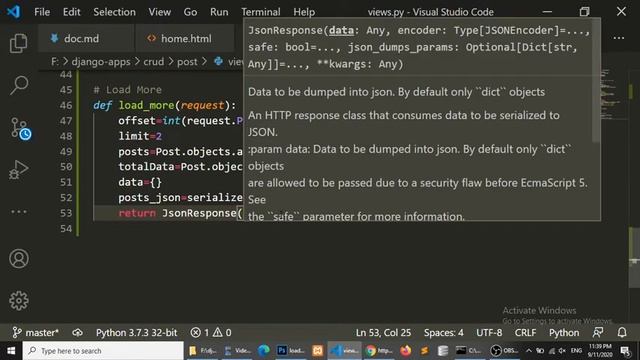Open the Selection menu
The width and height of the screenshot is (640, 360).
[x=114, y=12]
